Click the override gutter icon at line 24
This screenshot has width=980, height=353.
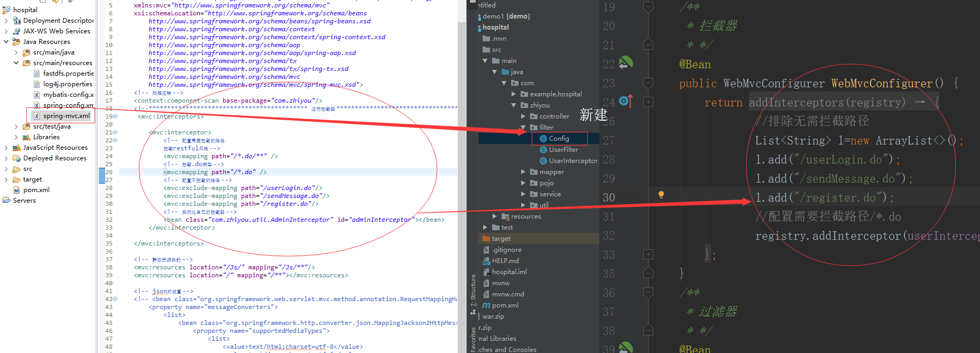[x=626, y=101]
